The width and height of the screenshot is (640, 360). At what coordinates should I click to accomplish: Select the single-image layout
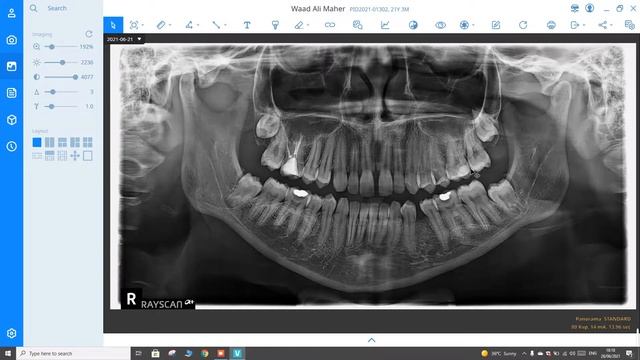tap(37, 142)
